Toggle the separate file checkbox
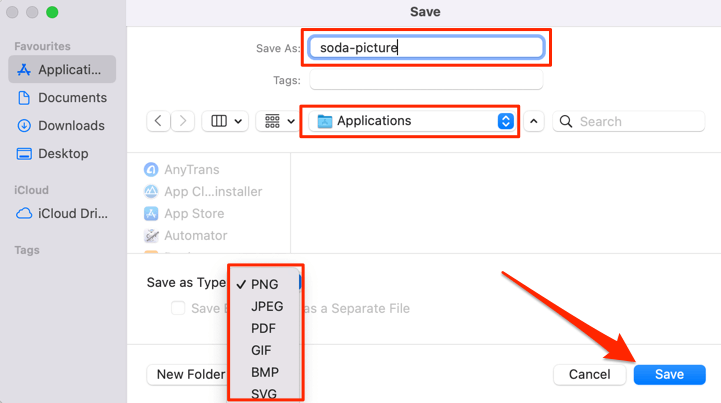The width and height of the screenshot is (721, 403). point(178,309)
